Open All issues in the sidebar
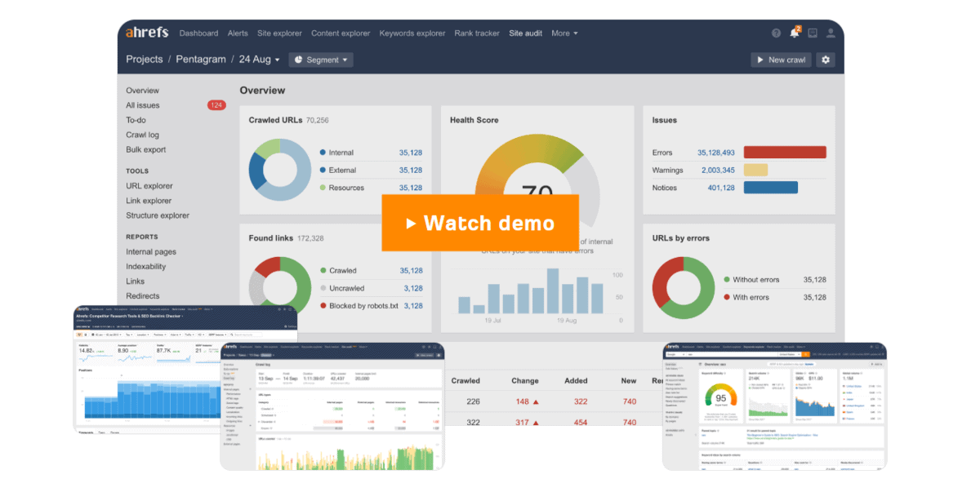This screenshot has height=501, width=980. coord(143,105)
